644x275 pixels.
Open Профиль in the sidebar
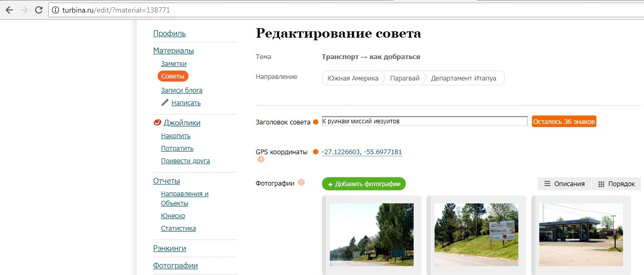click(169, 33)
